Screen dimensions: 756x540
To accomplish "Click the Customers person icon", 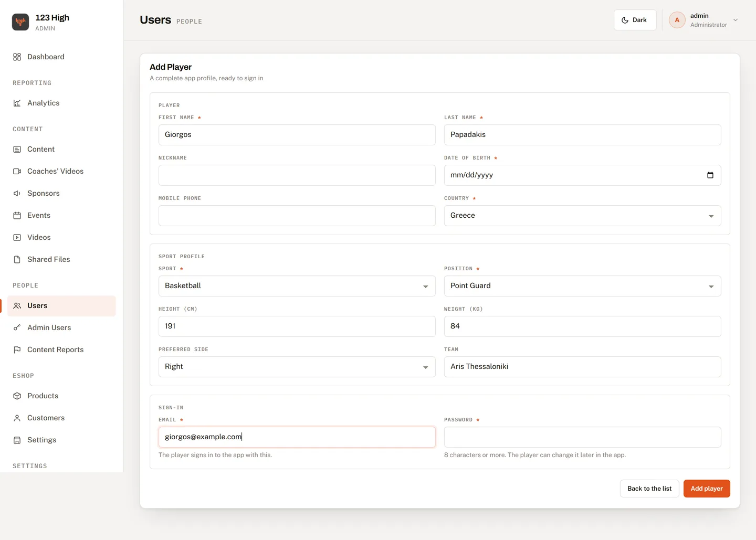I will click(x=17, y=418).
